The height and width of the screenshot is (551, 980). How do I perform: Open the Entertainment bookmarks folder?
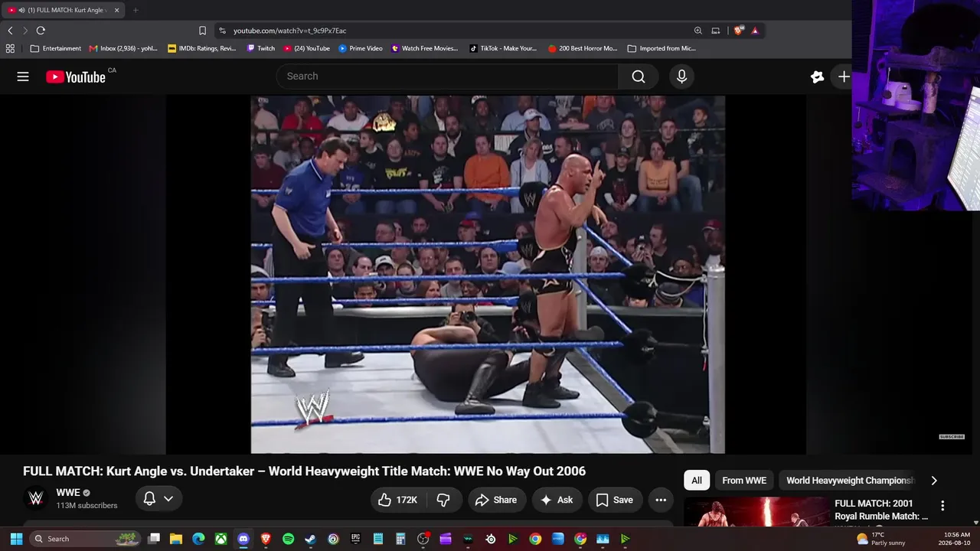[55, 48]
